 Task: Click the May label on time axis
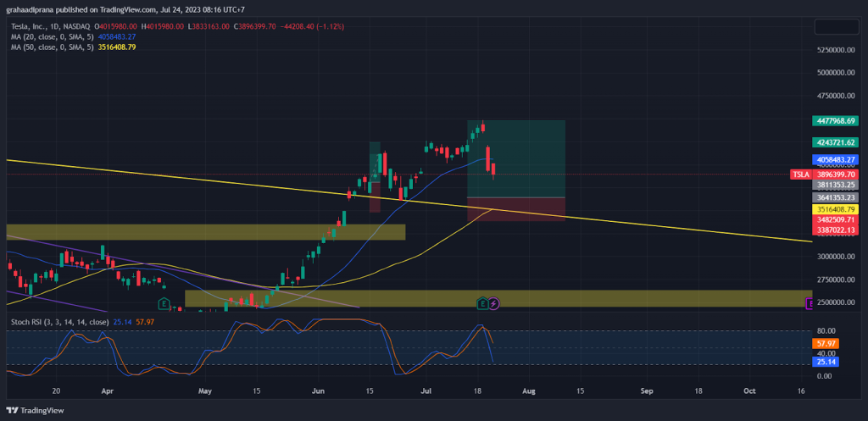[x=205, y=391]
